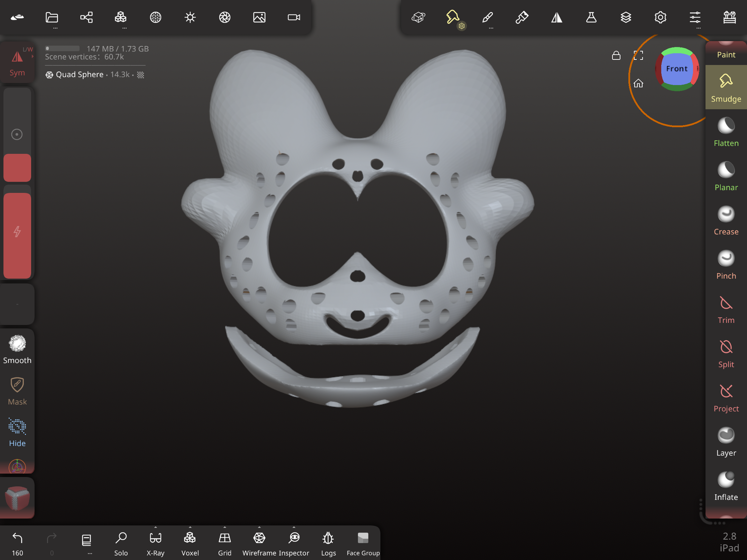This screenshot has width=747, height=560.
Task: Open the Post Process aperture menu
Action: [225, 17]
